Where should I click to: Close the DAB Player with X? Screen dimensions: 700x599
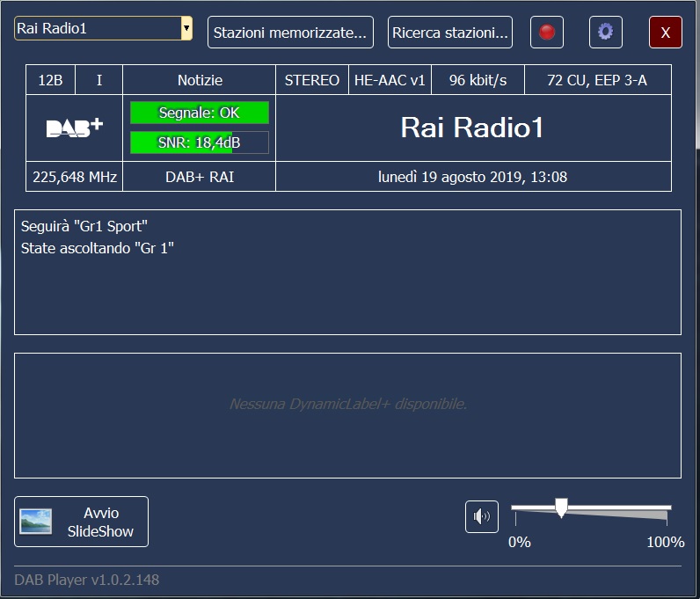tap(665, 33)
